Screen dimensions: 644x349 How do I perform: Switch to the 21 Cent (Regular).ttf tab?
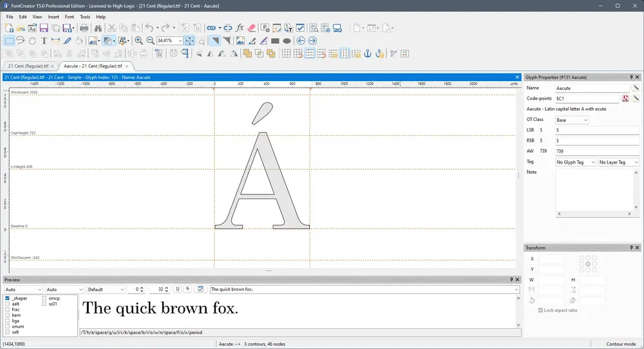coord(28,66)
